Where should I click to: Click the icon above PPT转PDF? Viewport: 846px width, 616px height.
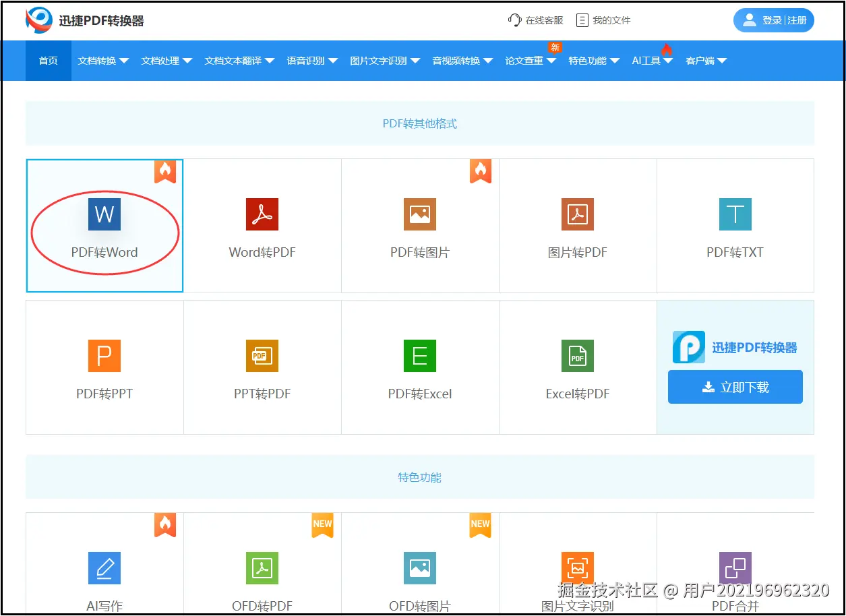262,356
